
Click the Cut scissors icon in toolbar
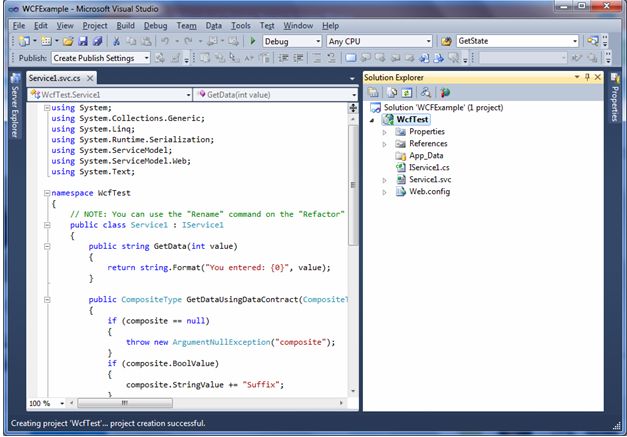(x=116, y=42)
